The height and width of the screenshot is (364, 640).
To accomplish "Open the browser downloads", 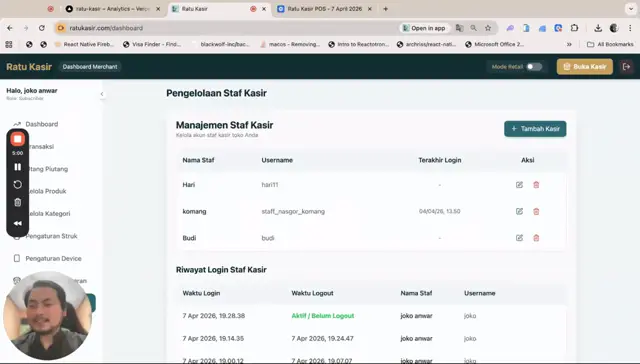I will click(x=598, y=28).
